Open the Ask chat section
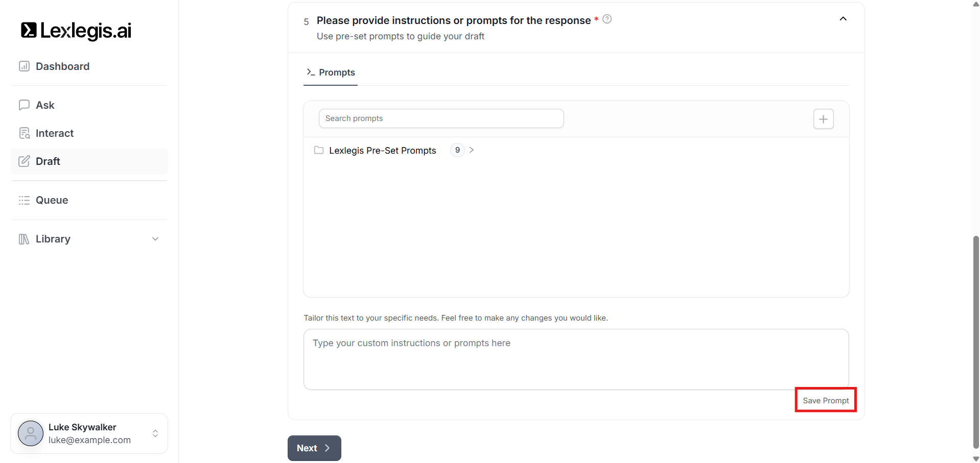Viewport: 980px width, 463px height. (x=45, y=105)
